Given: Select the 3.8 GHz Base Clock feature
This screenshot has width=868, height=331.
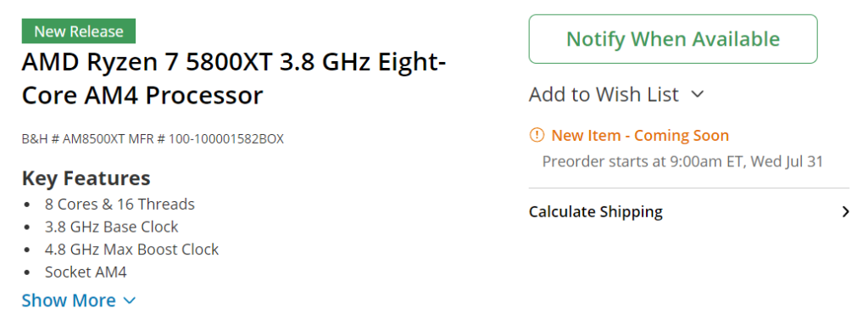Looking at the screenshot, I should [x=111, y=227].
